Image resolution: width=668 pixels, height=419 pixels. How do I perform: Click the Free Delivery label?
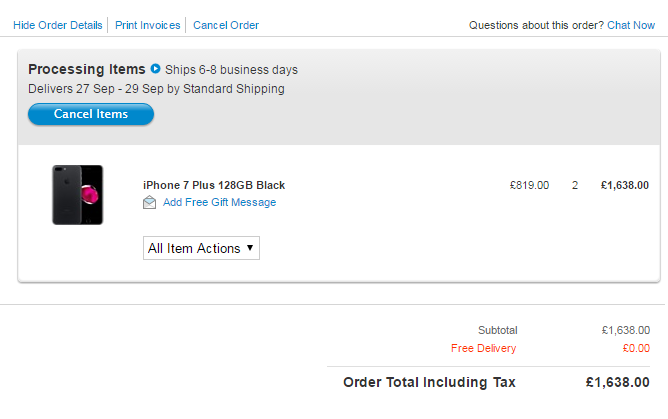point(484,348)
